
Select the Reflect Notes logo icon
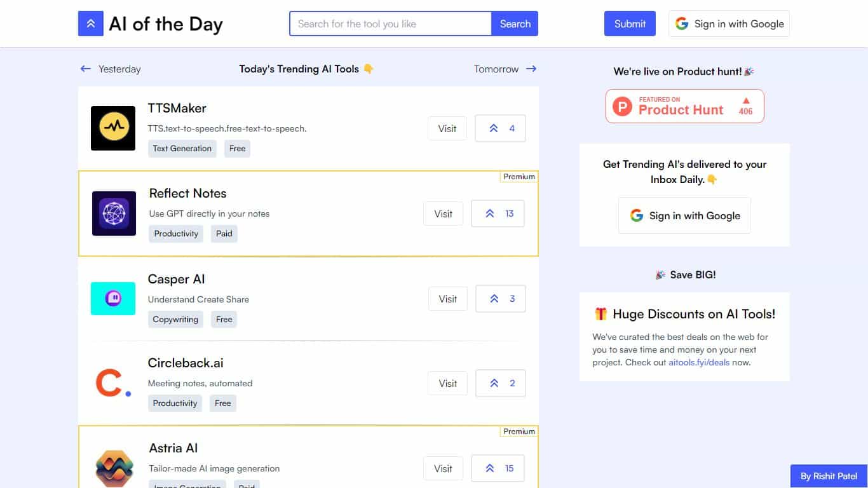click(113, 213)
